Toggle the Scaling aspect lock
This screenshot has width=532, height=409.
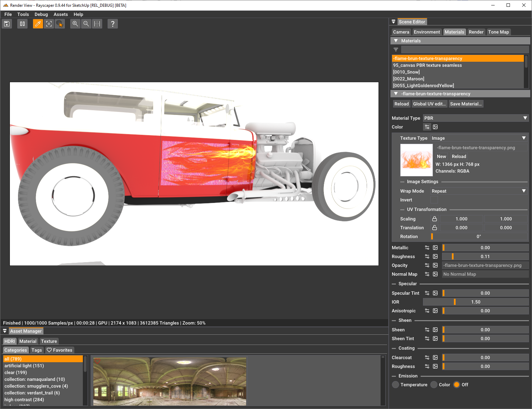click(x=435, y=219)
